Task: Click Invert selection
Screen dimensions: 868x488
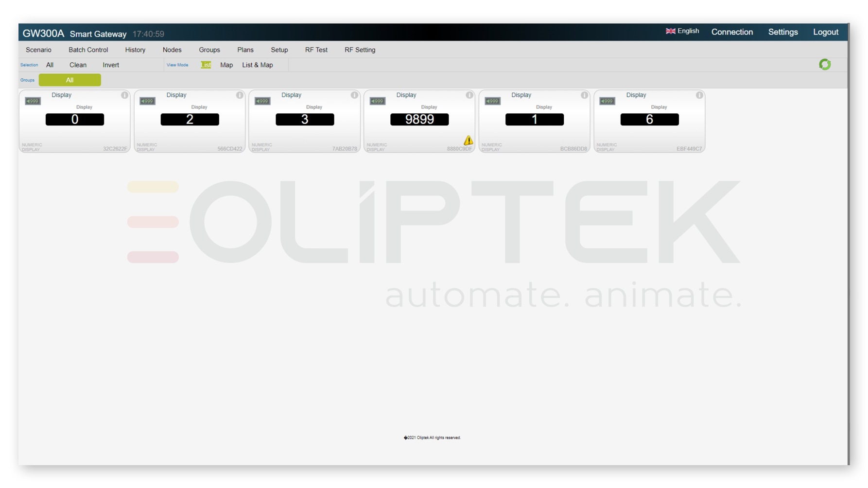Action: pyautogui.click(x=111, y=65)
